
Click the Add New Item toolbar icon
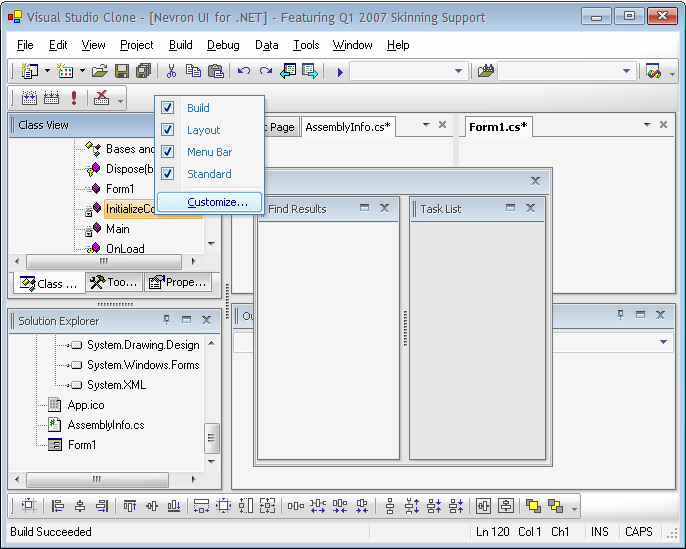(x=65, y=71)
